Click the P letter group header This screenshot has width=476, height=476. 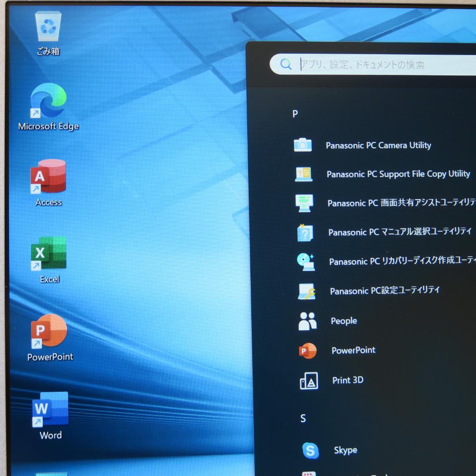295,114
